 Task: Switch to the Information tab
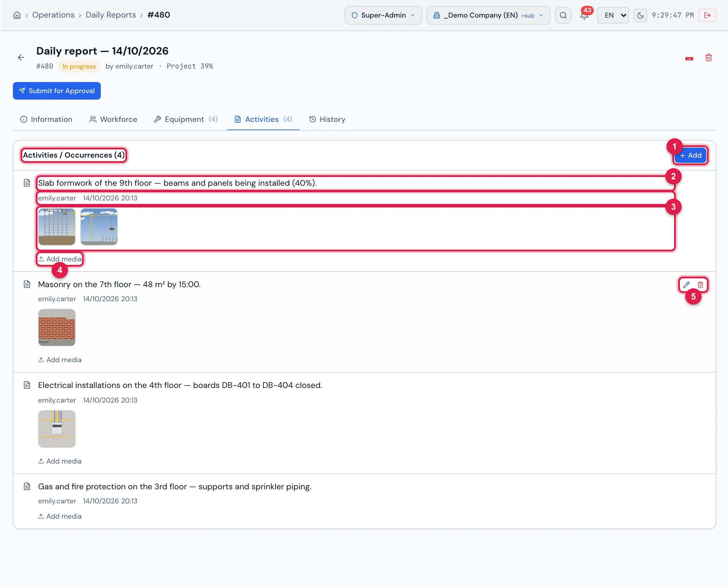[x=46, y=120]
